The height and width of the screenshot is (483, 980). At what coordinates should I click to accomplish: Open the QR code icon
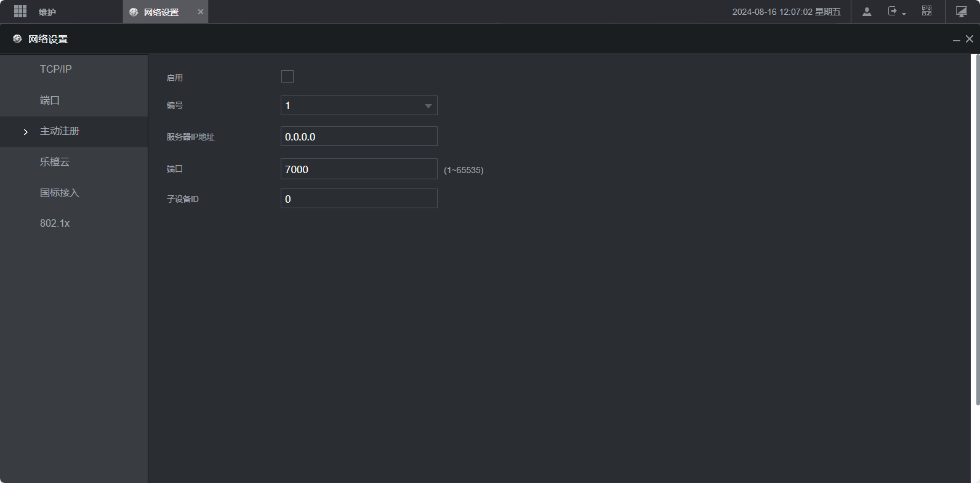tap(926, 11)
